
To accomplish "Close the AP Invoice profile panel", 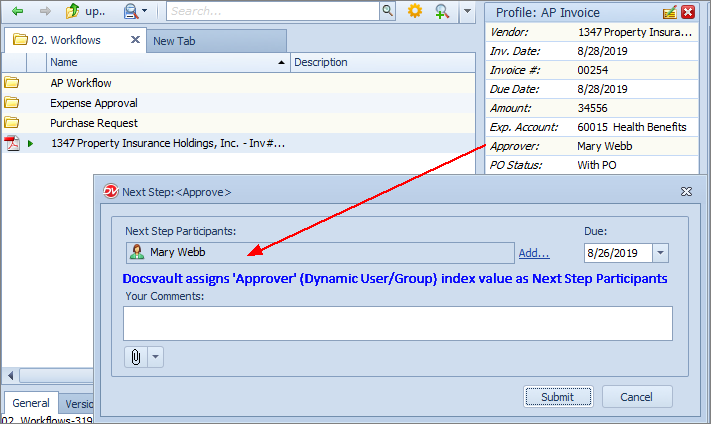I will click(x=688, y=12).
